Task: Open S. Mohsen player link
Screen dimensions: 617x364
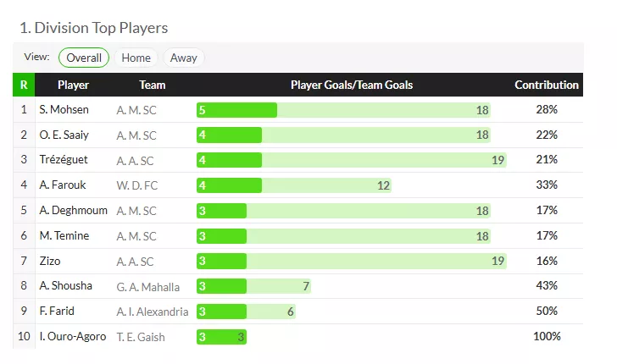Action: 64,110
